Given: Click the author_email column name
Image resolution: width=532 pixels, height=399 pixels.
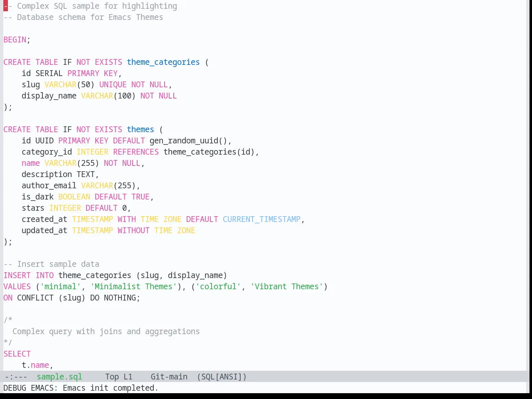Looking at the screenshot, I should pyautogui.click(x=49, y=185).
